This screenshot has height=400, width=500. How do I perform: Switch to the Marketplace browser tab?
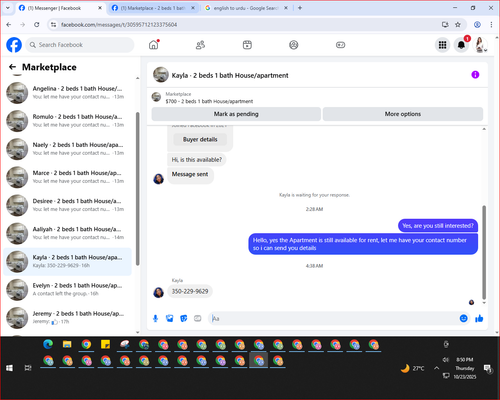click(153, 8)
